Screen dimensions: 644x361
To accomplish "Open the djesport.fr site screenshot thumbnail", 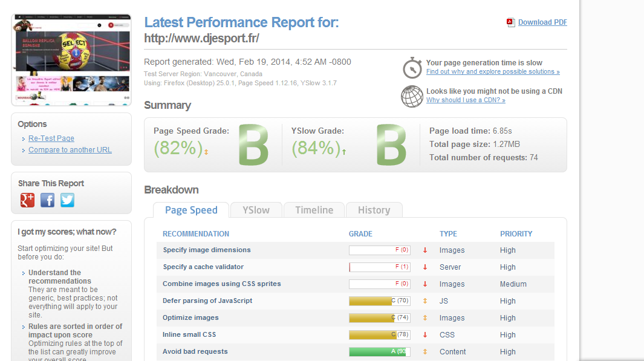I will (71, 59).
